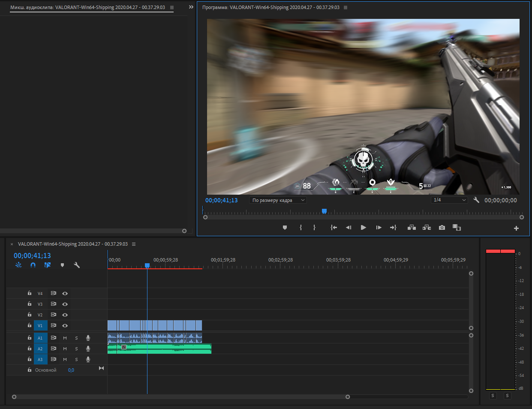
Task: Click the Mark Out button
Action: (314, 228)
